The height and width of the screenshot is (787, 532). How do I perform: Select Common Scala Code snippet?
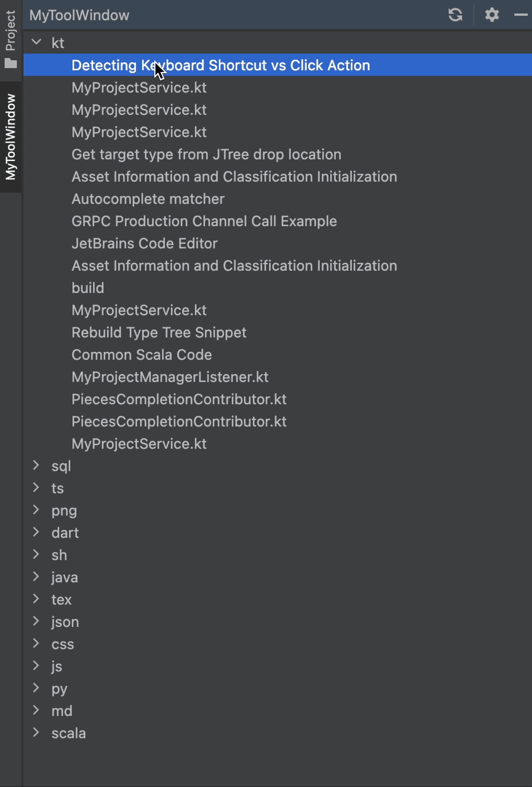[142, 355]
